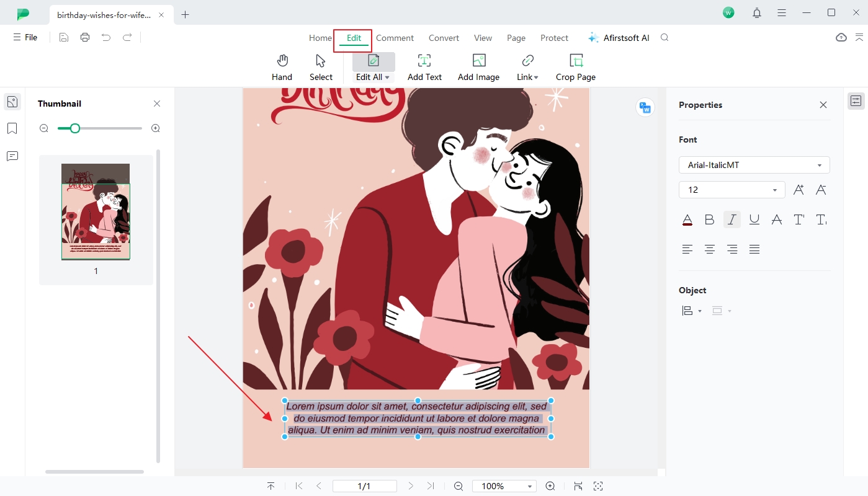The height and width of the screenshot is (496, 868).
Task: Toggle strikethrough formatting
Action: pyautogui.click(x=777, y=219)
